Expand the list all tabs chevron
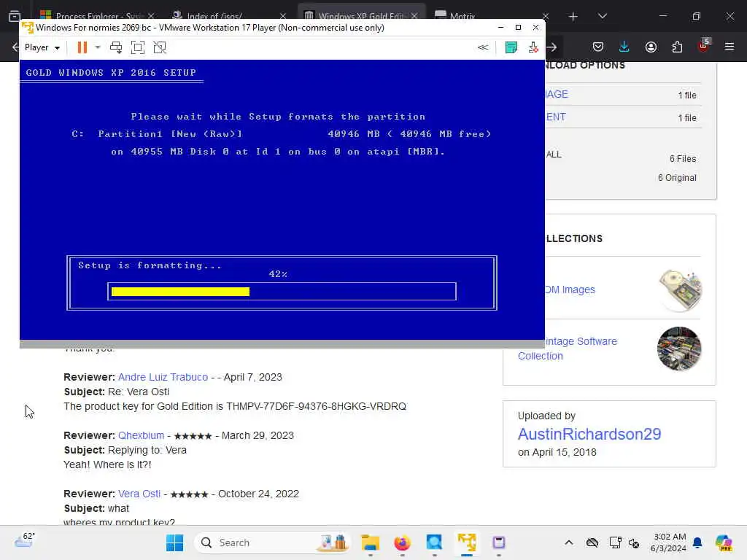 click(x=602, y=16)
